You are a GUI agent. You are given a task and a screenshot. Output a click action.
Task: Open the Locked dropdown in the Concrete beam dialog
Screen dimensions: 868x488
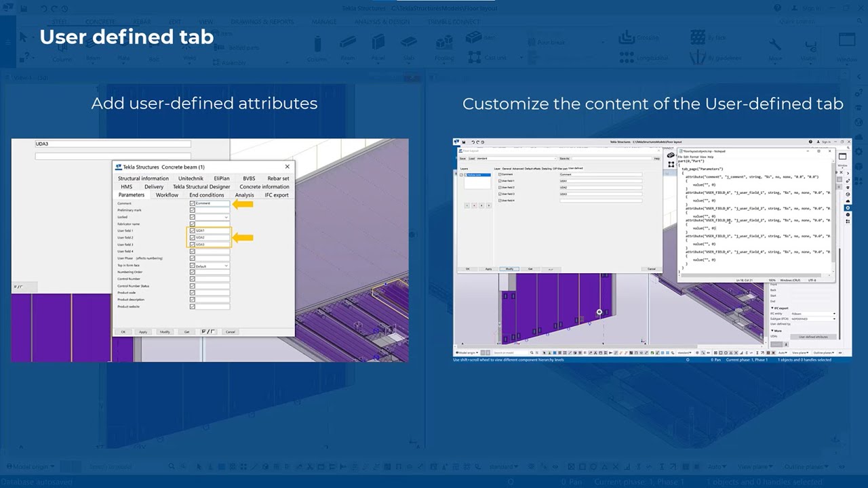click(212, 217)
